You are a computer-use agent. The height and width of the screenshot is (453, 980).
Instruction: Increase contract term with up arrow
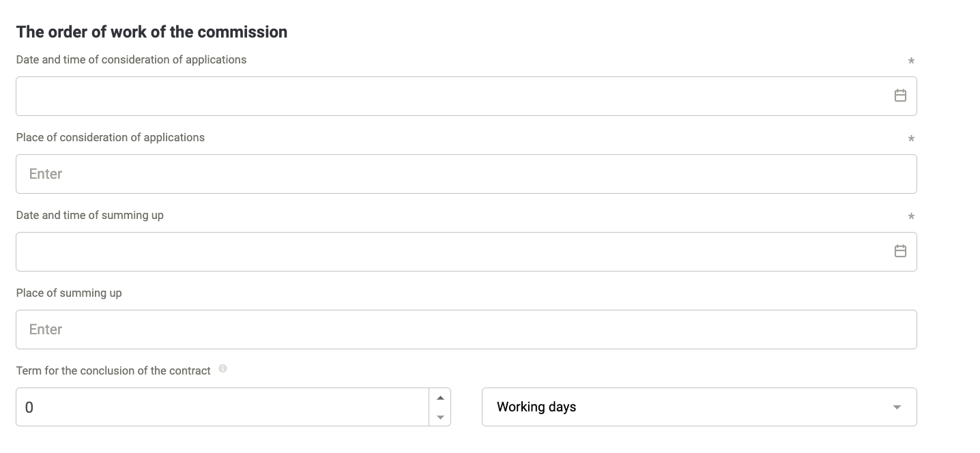click(440, 398)
